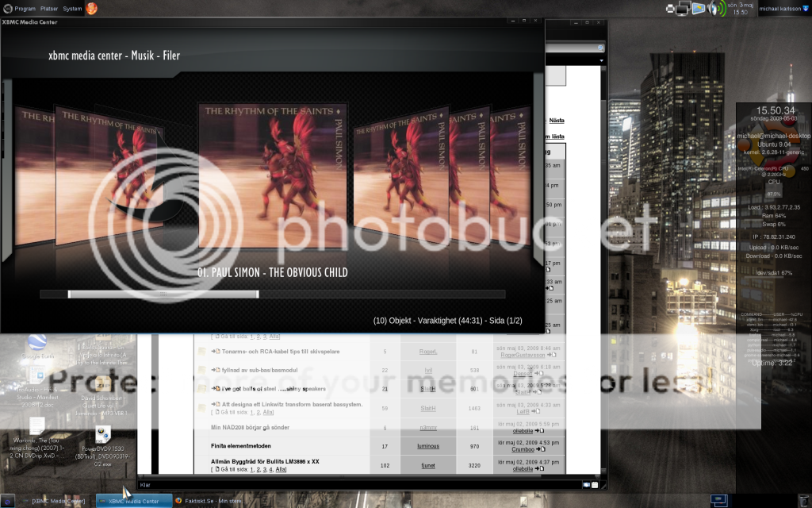Click the printer tray icon
This screenshot has width=812, height=508.
671,9
